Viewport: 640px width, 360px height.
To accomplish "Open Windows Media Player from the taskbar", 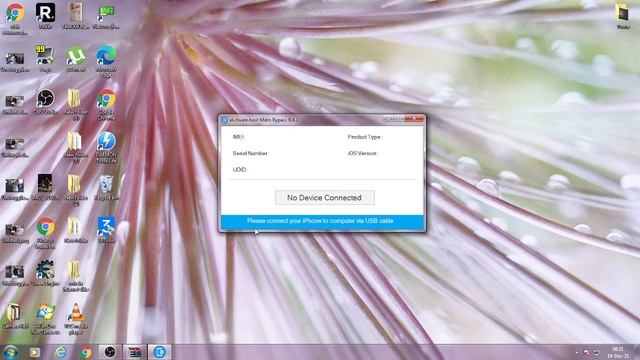I will point(35,352).
